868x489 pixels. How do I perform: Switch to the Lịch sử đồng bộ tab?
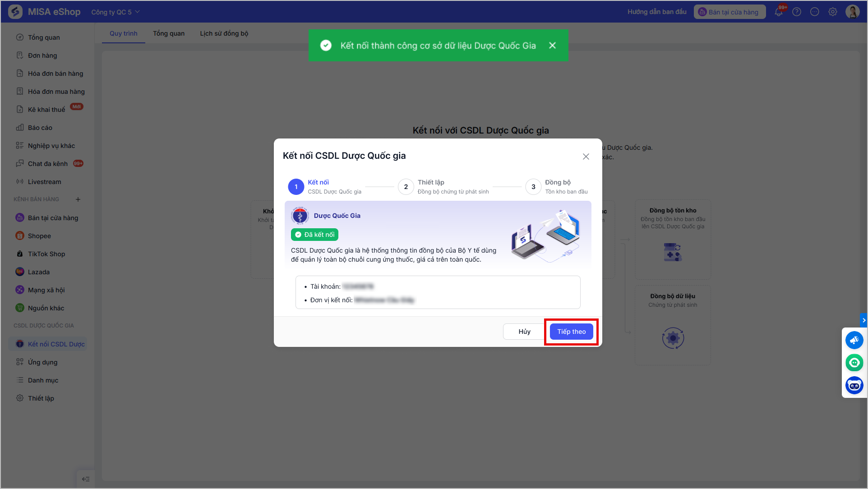(x=224, y=33)
